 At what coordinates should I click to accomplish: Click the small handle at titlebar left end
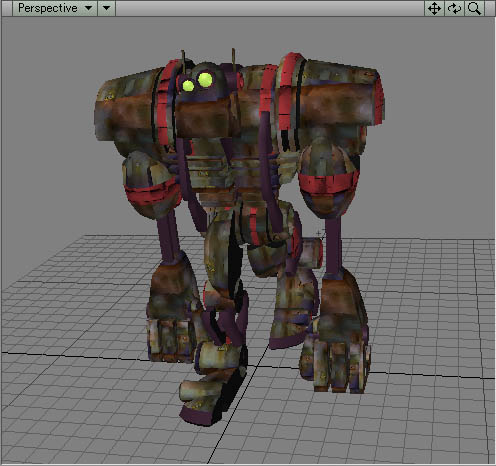tap(7, 8)
